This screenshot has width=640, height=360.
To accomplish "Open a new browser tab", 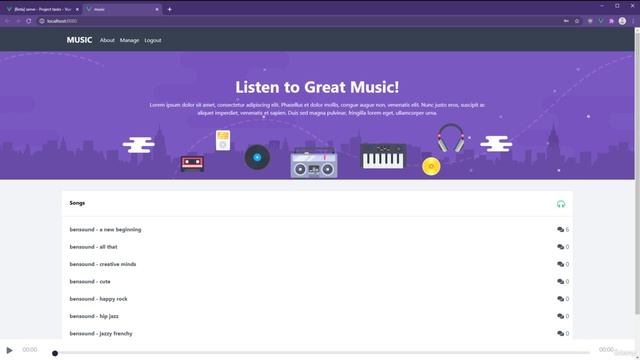I will pos(169,9).
